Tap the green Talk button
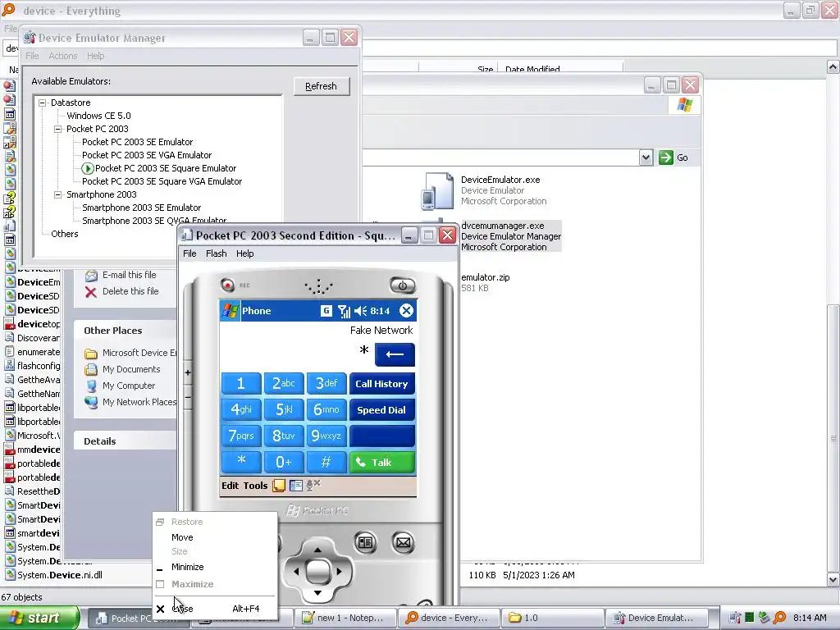 pyautogui.click(x=382, y=463)
